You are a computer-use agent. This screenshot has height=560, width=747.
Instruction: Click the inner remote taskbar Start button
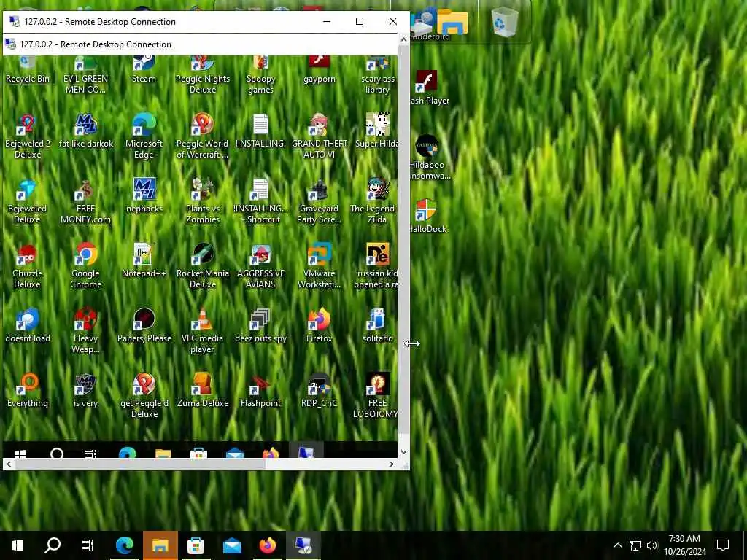pyautogui.click(x=20, y=454)
